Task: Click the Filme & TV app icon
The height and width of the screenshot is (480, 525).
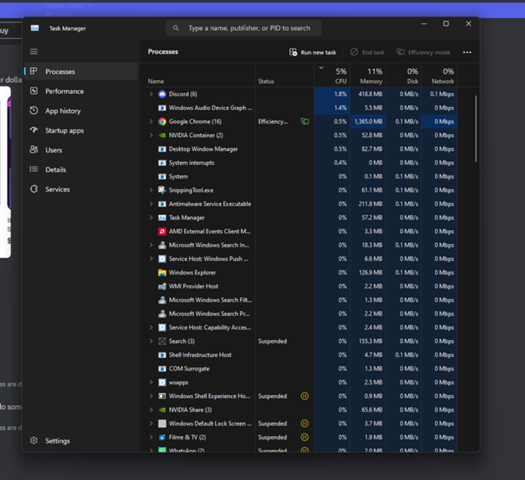Action: pyautogui.click(x=162, y=437)
